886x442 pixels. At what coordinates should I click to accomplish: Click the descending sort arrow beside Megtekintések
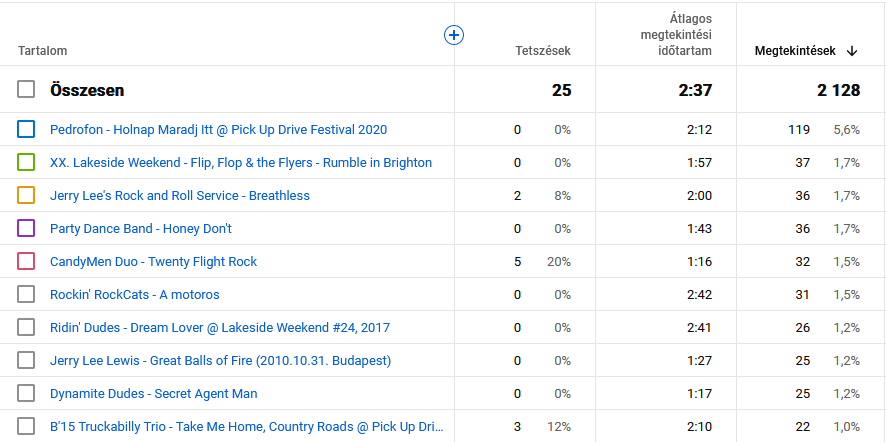point(852,51)
